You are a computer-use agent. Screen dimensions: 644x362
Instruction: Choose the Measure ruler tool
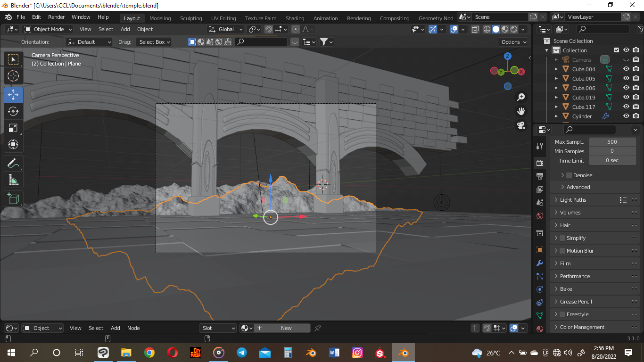(13, 180)
